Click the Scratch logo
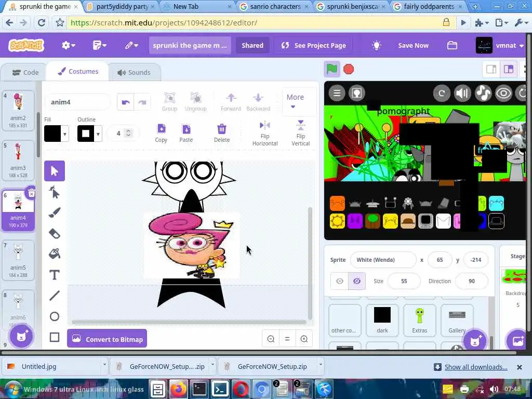Viewport: 532px width, 399px height. [26, 45]
